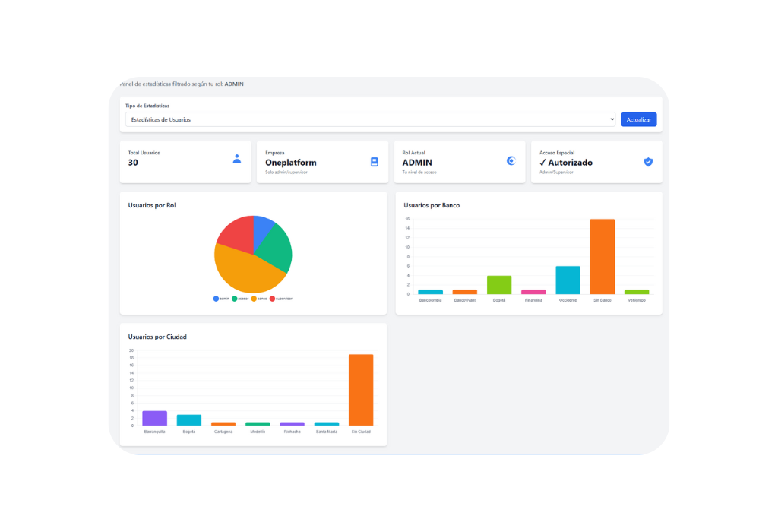Toggle the admin legend item in pie chart
Image resolution: width=778 pixels, height=532 pixels.
click(221, 299)
